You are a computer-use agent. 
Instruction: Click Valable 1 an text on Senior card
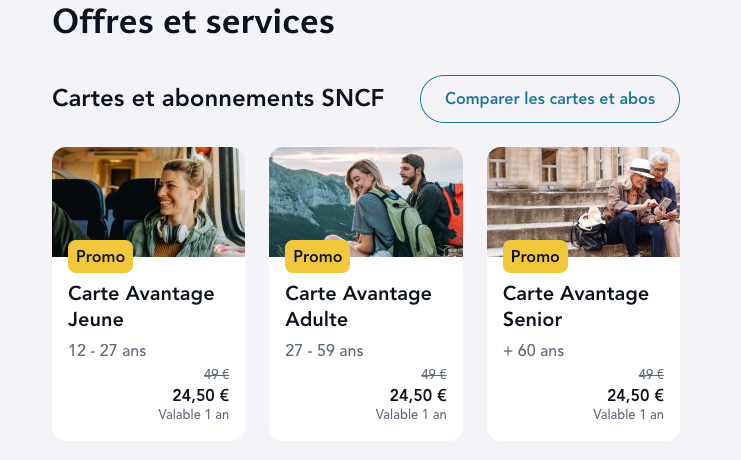tap(629, 415)
